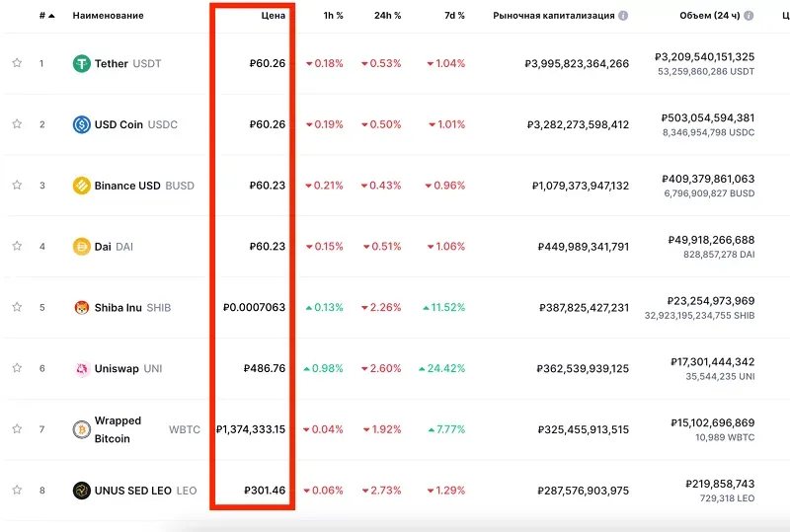
Task: Click the Binance USD logo
Action: [x=82, y=186]
